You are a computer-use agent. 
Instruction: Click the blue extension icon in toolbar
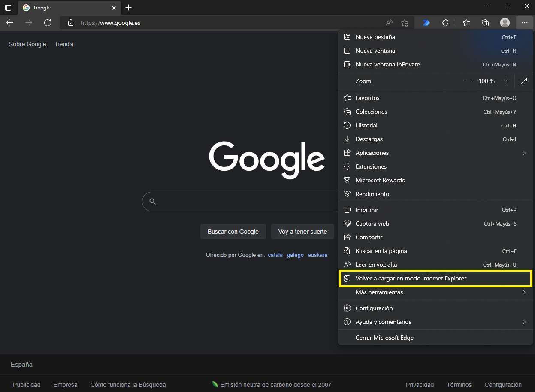[x=426, y=23]
